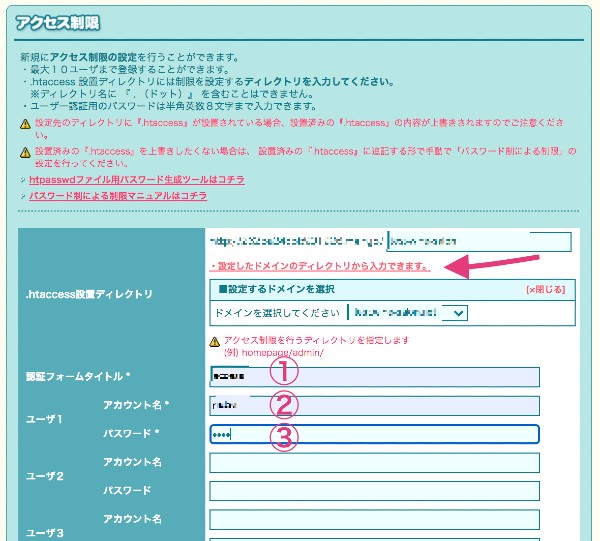Viewport: 600px width, 541px height.
Task: Click User 2 password field
Action: tap(374, 491)
